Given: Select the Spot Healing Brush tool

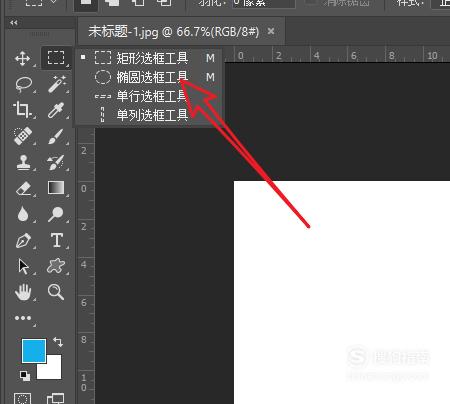Looking at the screenshot, I should pyautogui.click(x=23, y=136).
